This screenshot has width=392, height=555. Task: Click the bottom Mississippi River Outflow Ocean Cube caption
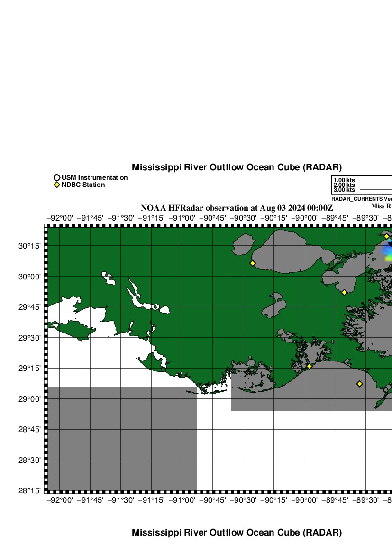(x=237, y=532)
